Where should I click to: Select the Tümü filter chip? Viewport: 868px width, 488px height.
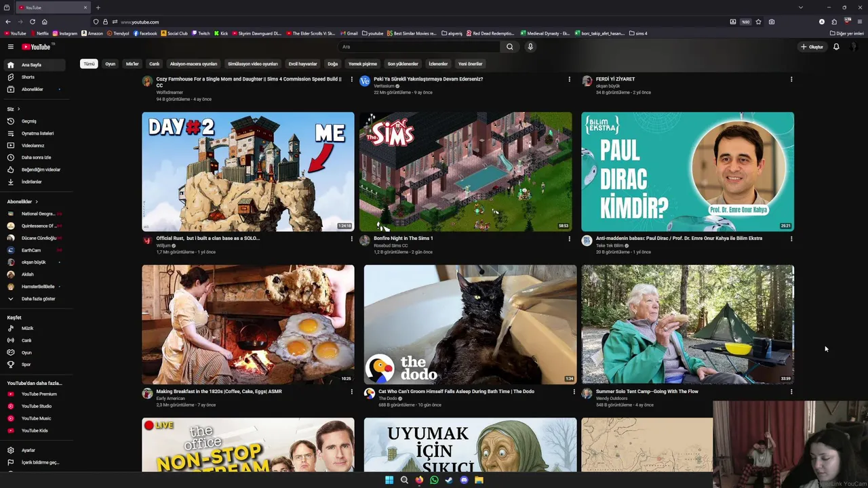(x=89, y=64)
